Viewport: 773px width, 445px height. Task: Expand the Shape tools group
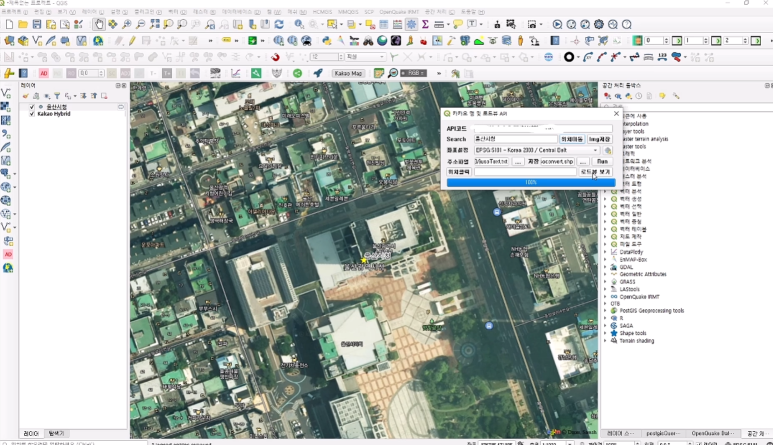tap(605, 333)
